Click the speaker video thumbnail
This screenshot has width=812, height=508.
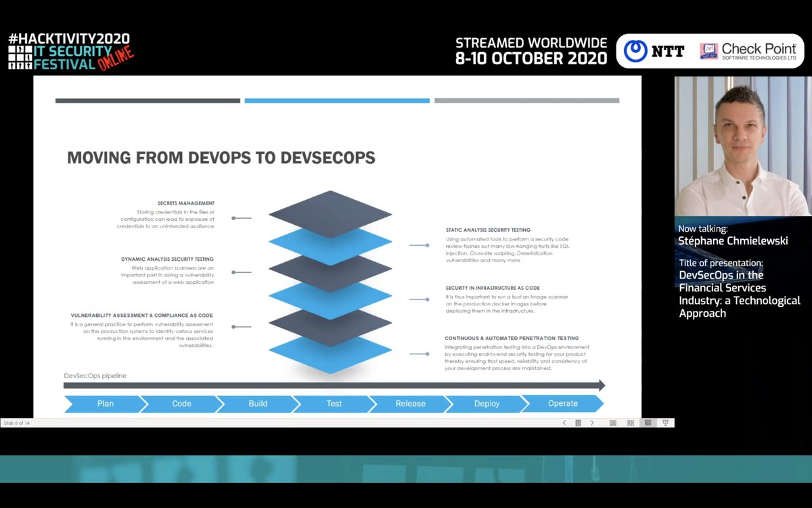pos(743,146)
